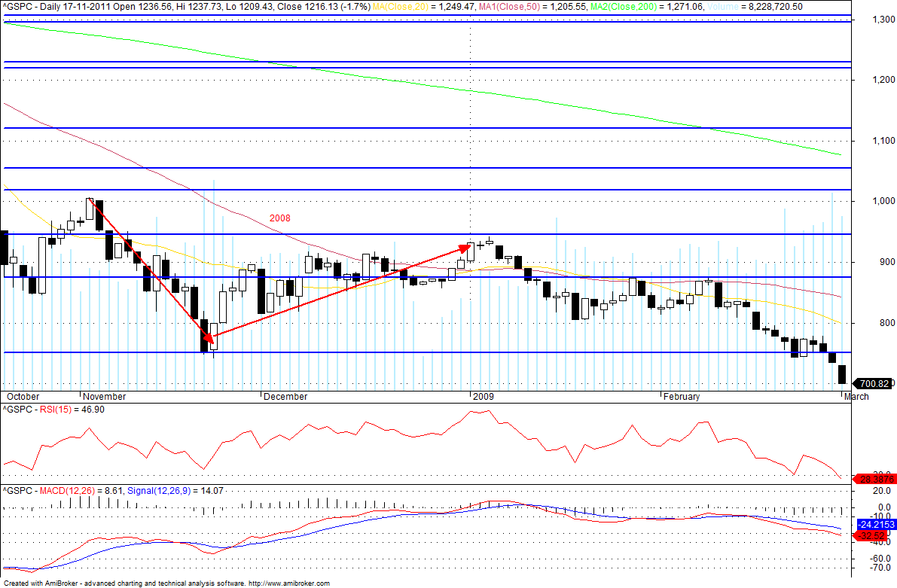Viewport: 897px width, 588px height.
Task: Click the 1,200 price axis label
Action: click(884, 80)
